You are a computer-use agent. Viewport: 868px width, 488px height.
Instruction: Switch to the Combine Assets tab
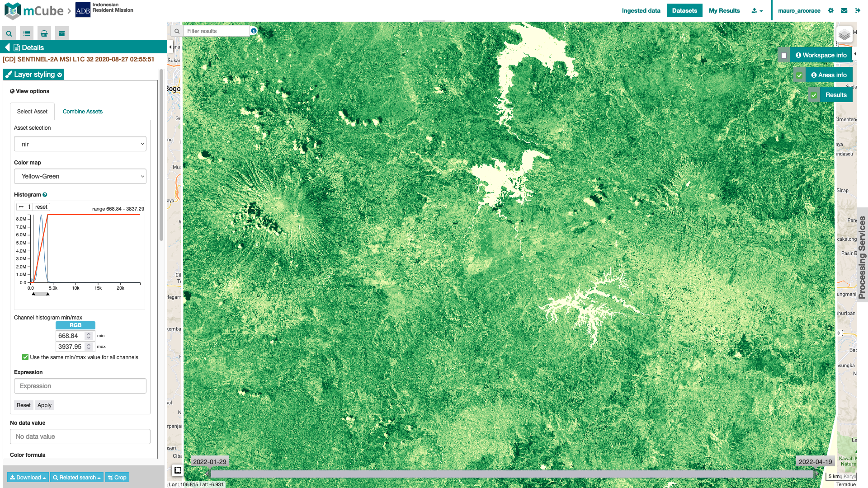pos(82,112)
